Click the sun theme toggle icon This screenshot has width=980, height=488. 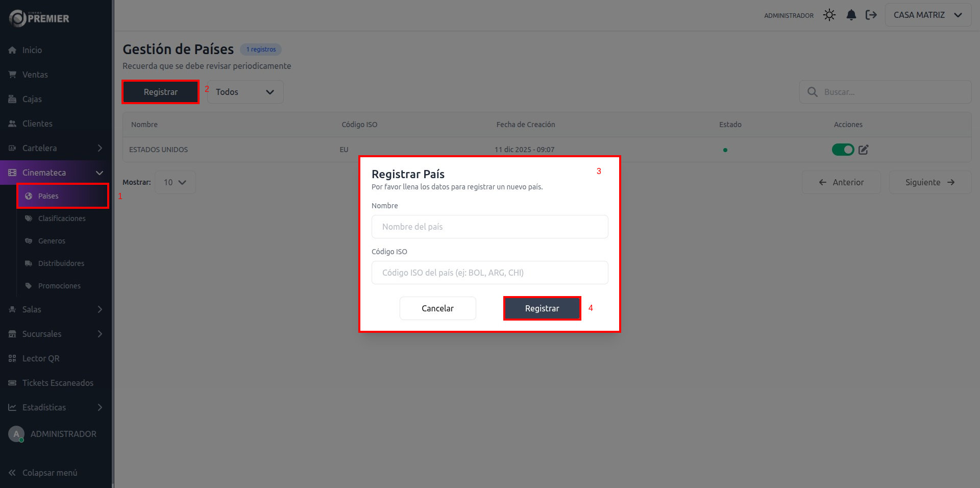tap(829, 15)
